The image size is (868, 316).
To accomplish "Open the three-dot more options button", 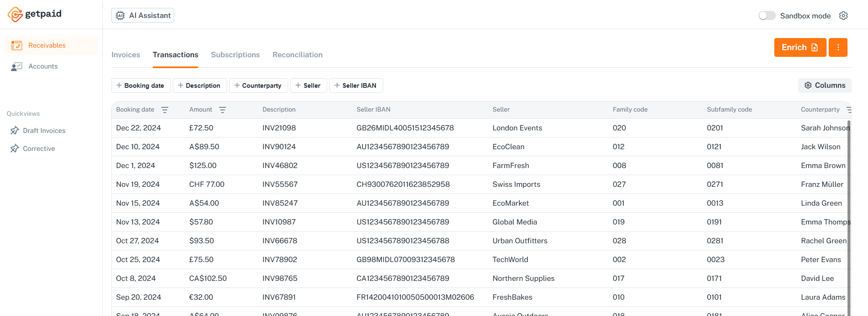I will click(838, 47).
